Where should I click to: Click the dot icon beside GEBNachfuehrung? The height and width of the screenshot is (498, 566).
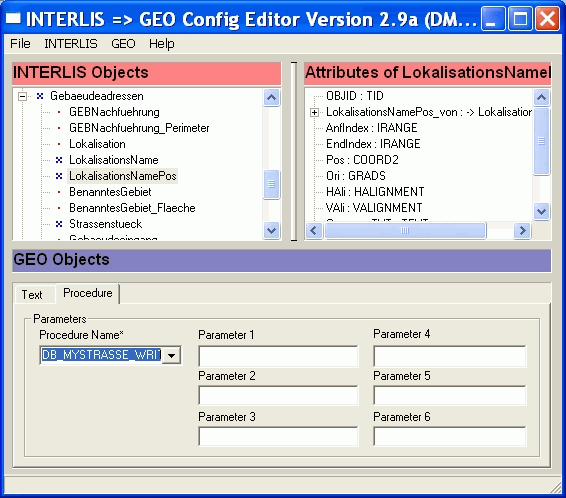tap(59, 112)
